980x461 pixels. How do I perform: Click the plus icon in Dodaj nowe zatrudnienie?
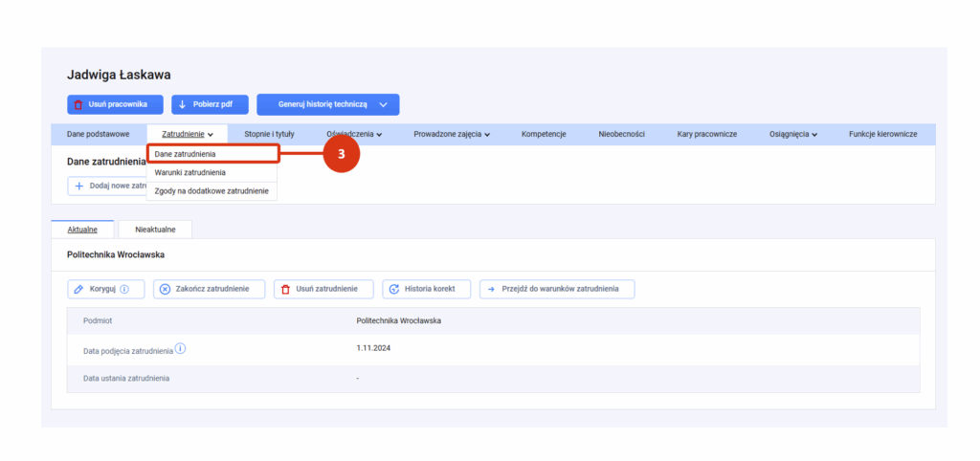tap(79, 187)
